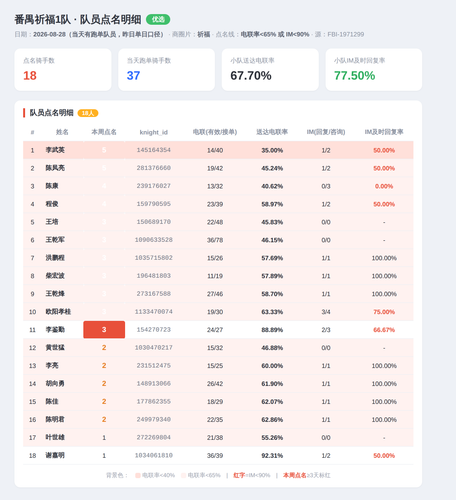Click knight_id 1034061810 in row 18
This screenshot has height=500, width=456.
pos(154,455)
